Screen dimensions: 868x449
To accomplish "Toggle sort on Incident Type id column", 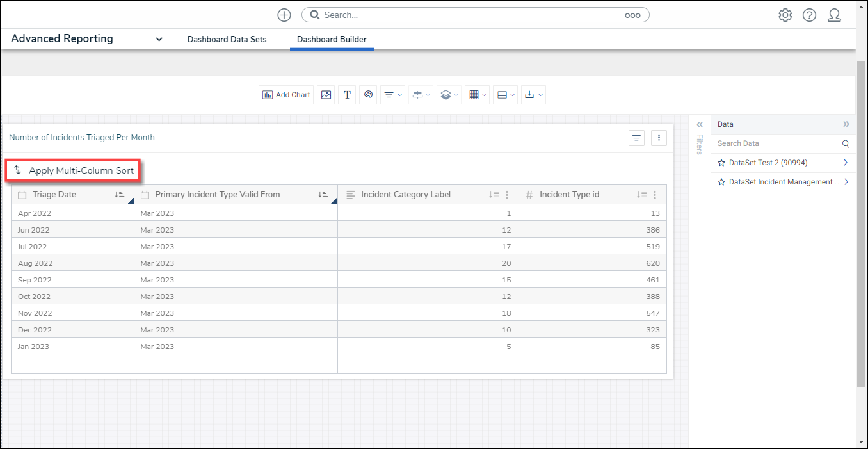I will coord(642,195).
